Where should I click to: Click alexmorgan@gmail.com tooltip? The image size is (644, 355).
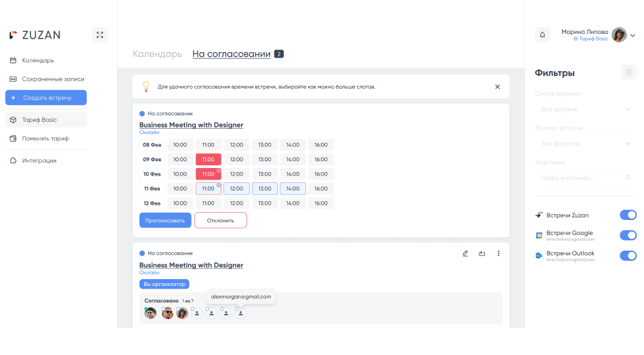point(240,297)
